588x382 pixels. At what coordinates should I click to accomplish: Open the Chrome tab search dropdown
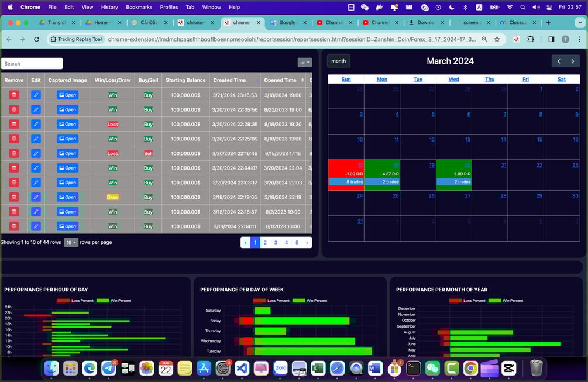tap(580, 22)
